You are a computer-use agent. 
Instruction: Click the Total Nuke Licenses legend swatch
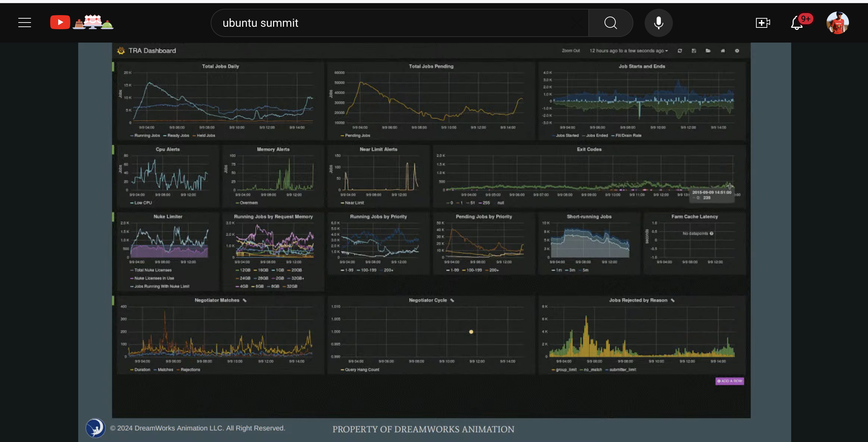point(132,270)
